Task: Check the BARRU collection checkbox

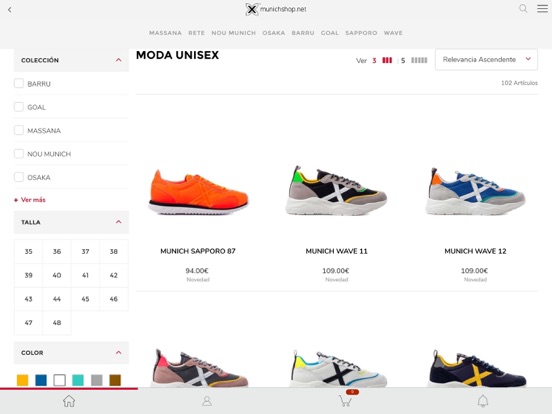Action: (x=19, y=83)
